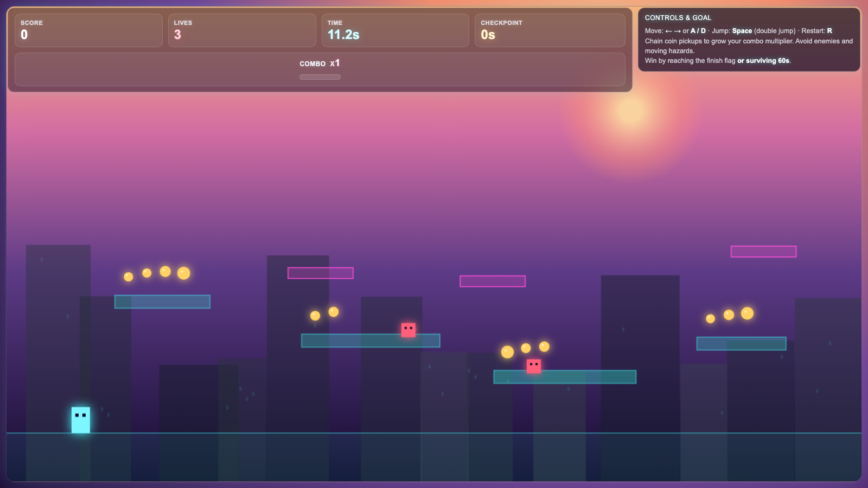Click the right coin above the middle teal platform
The image size is (868, 488).
(334, 312)
